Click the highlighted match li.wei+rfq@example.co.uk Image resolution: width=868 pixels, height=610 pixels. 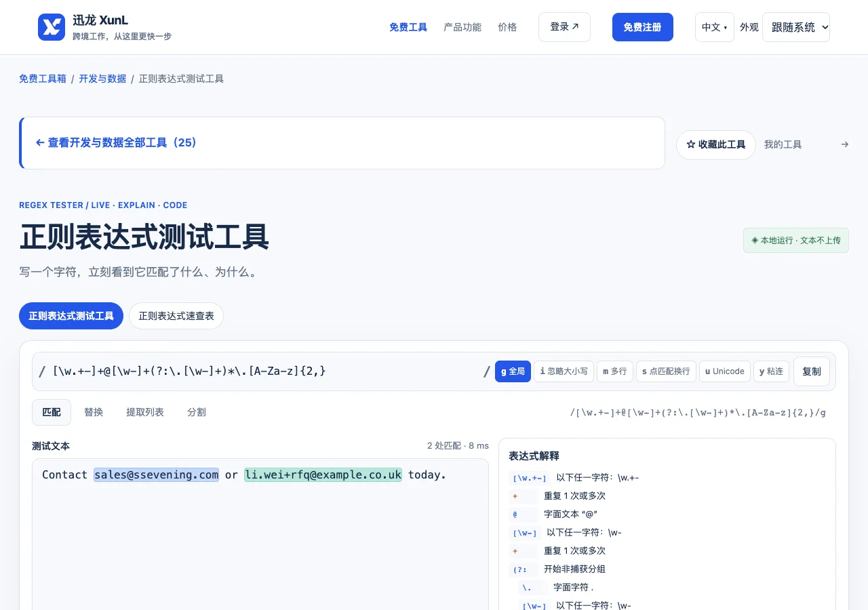point(323,475)
